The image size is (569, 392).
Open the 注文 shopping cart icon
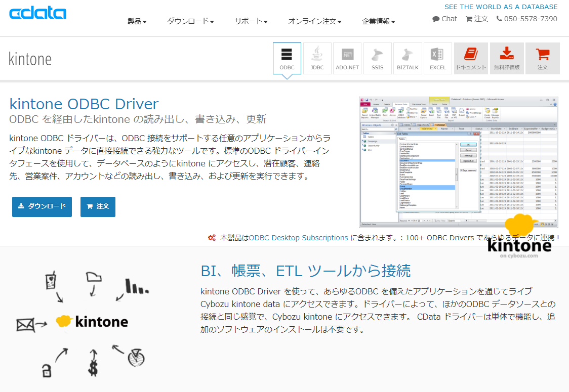[x=542, y=58]
